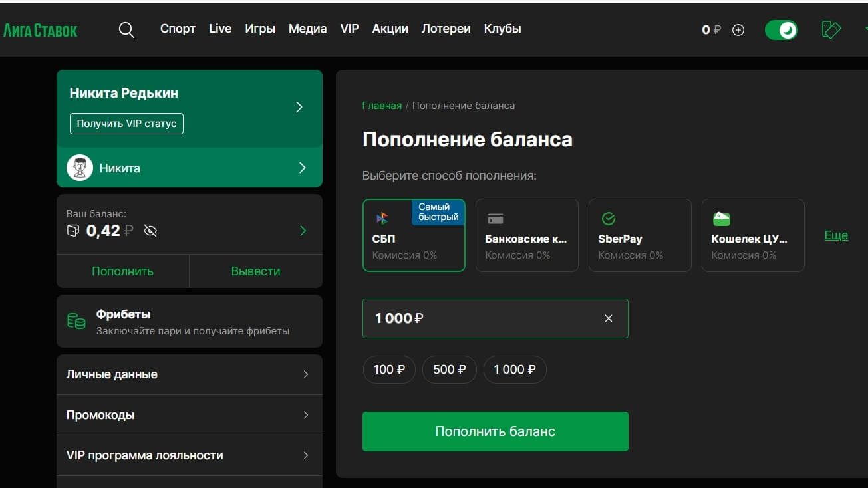Viewport: 868px width, 488px height.
Task: Expand Никита Редькин profile chevron
Action: [x=299, y=107]
